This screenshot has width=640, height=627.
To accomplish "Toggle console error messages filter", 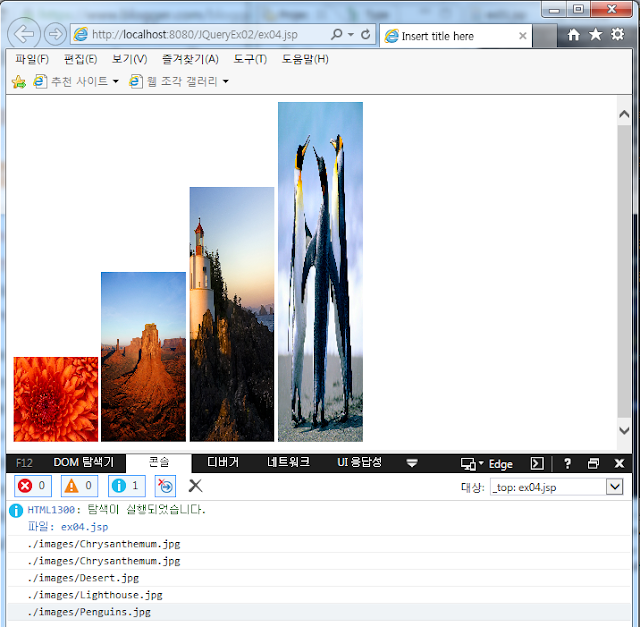I will coord(33,486).
